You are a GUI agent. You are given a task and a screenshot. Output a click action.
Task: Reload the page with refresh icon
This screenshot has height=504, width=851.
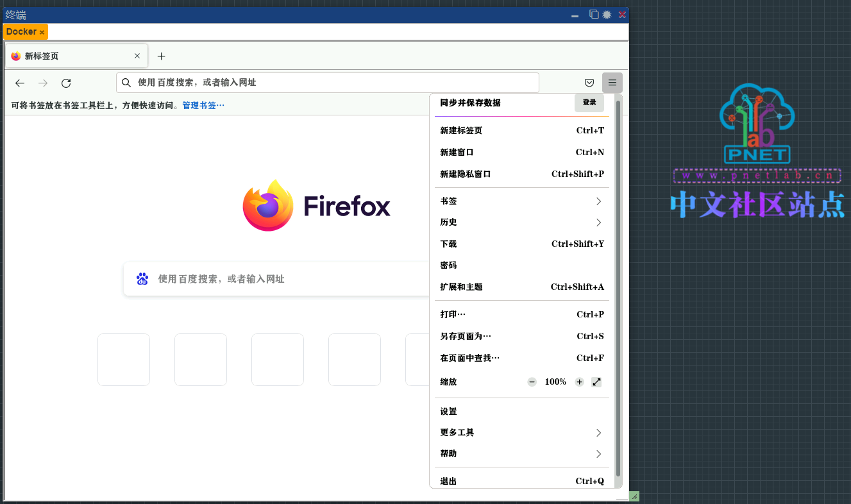pyautogui.click(x=66, y=83)
